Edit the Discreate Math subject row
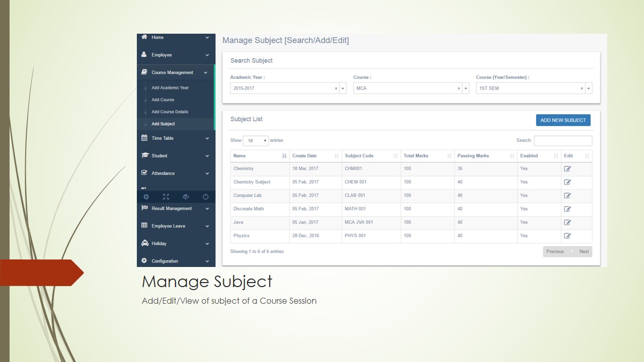Viewport: 644px width, 362px height. click(x=567, y=209)
